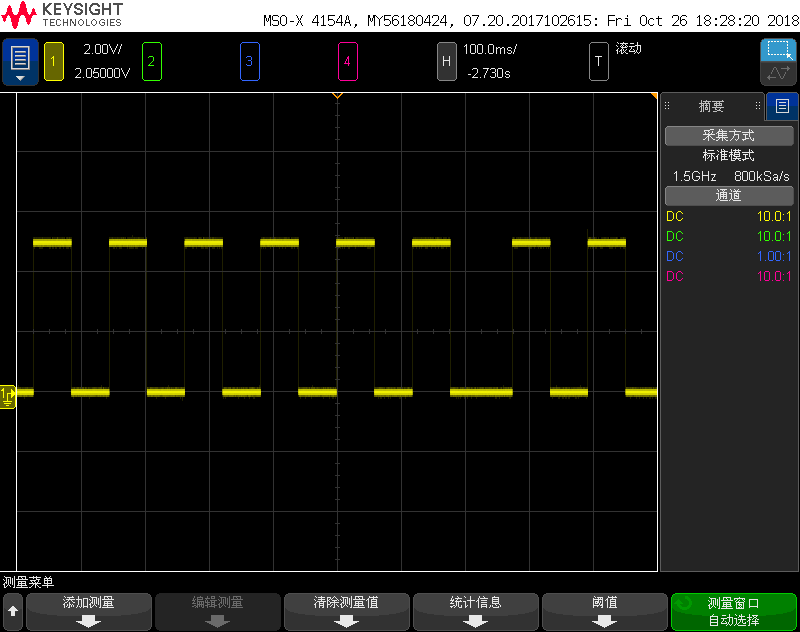Screen dimensions: 800x632
Task: Open the 通道 channel button
Action: click(729, 196)
